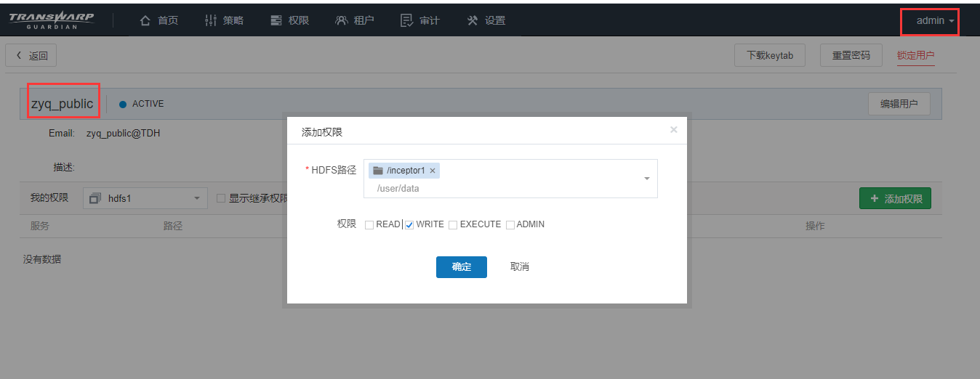
Task: Enable the ADMIN permission checkbox
Action: 510,225
